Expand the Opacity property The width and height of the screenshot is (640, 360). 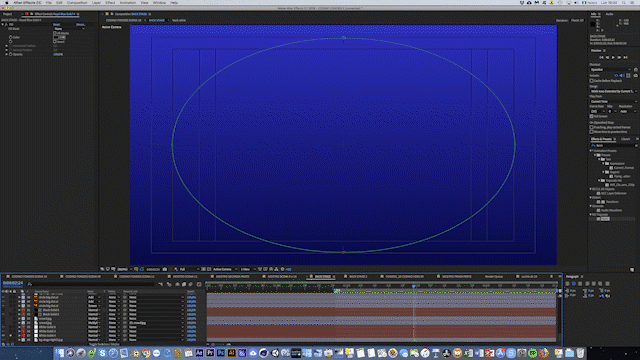pos(7,54)
